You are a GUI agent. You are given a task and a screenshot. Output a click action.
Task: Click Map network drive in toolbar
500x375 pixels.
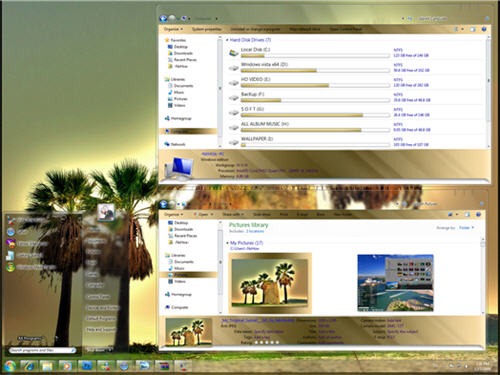305,29
